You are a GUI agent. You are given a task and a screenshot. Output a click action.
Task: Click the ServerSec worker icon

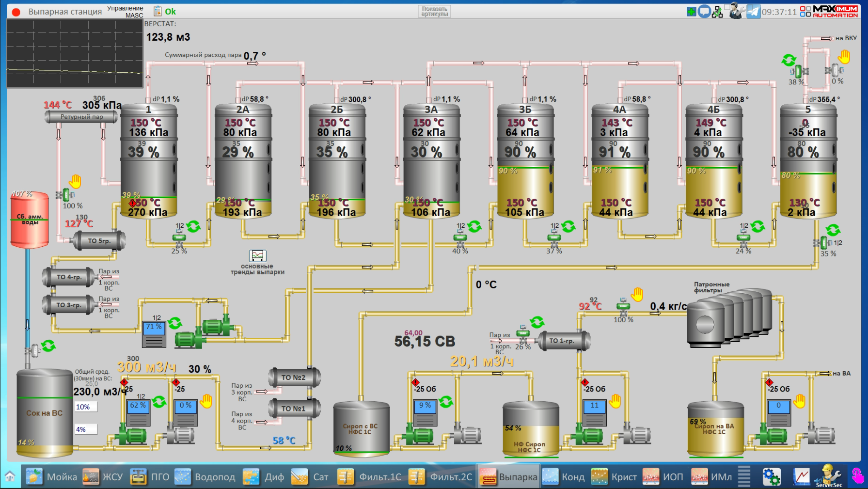[x=829, y=477]
